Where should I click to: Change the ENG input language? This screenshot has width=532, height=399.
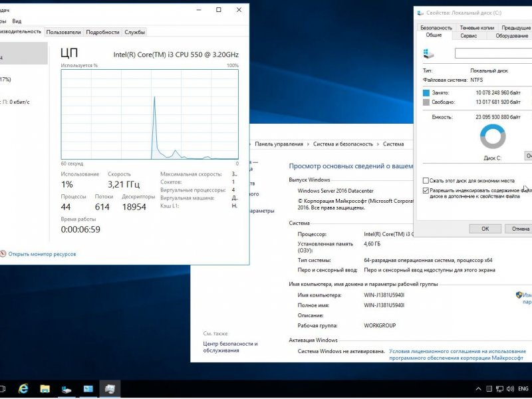523,389
